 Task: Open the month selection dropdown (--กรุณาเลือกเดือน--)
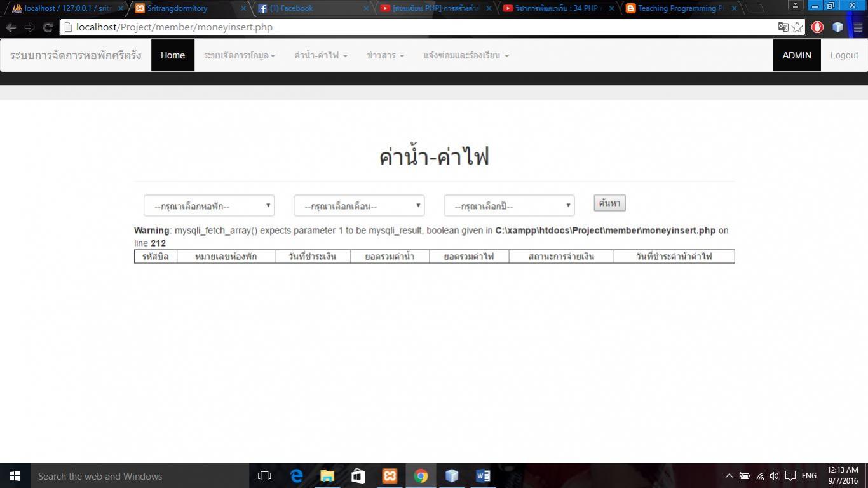(359, 206)
